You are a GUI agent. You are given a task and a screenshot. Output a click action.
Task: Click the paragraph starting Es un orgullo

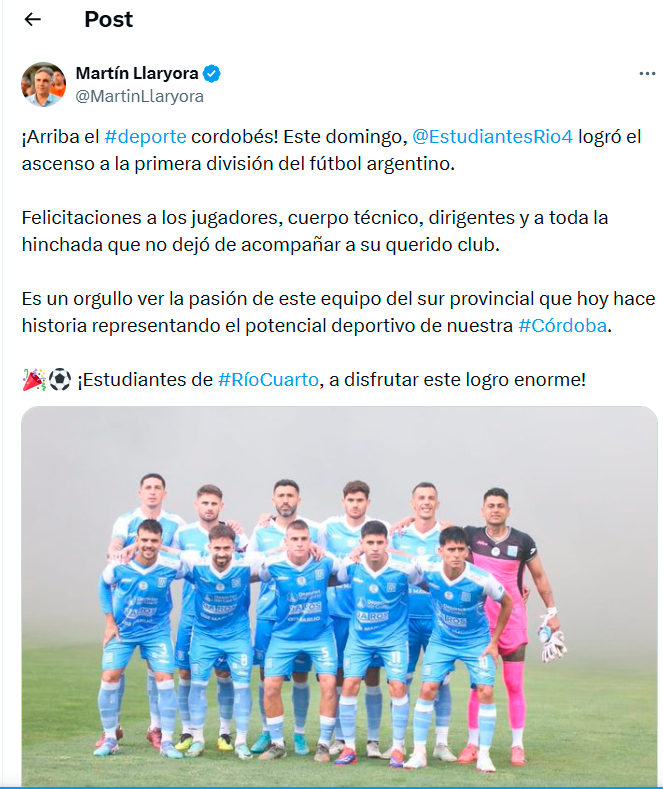coord(338,312)
